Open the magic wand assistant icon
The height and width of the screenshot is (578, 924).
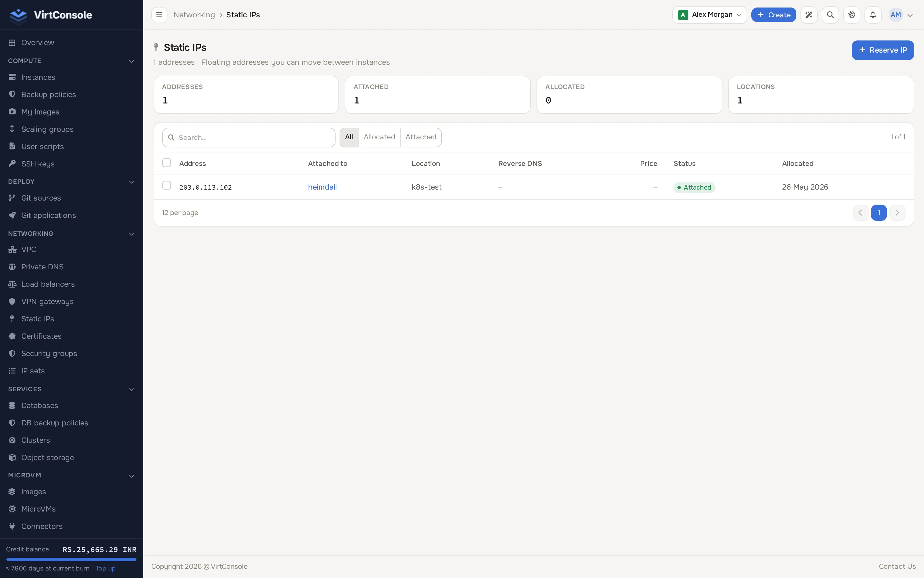point(809,15)
